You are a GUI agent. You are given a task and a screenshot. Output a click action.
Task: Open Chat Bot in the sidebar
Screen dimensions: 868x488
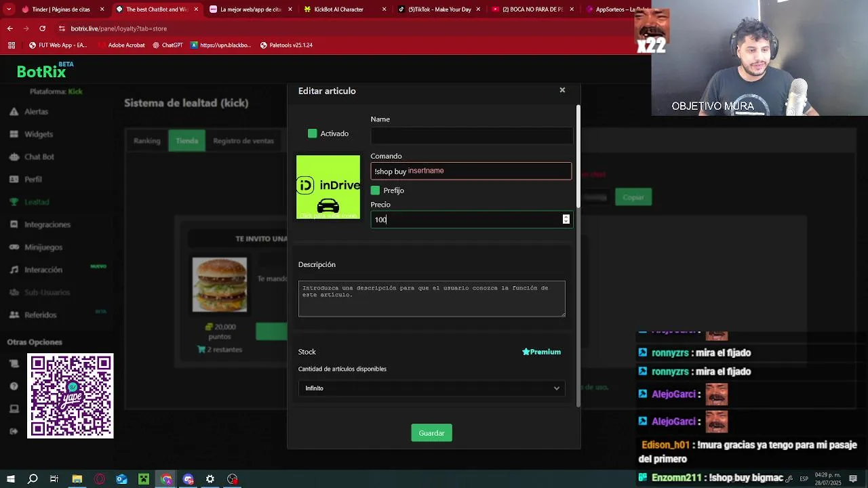coord(39,157)
